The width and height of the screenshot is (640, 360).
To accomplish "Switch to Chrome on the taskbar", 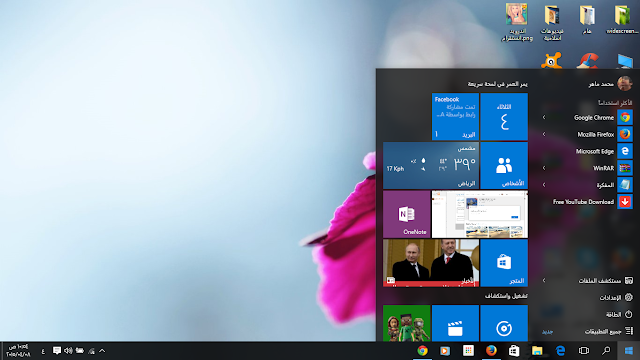I will pos(422,351).
